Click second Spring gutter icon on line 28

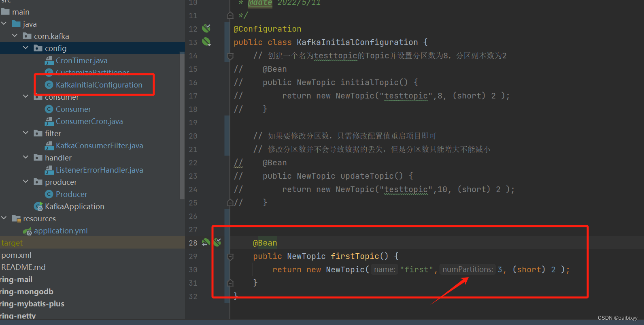[217, 242]
